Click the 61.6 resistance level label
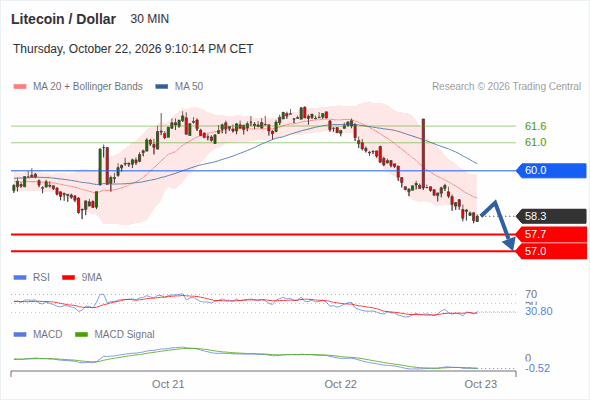Viewport: 590px width, 400px height. [x=535, y=126]
